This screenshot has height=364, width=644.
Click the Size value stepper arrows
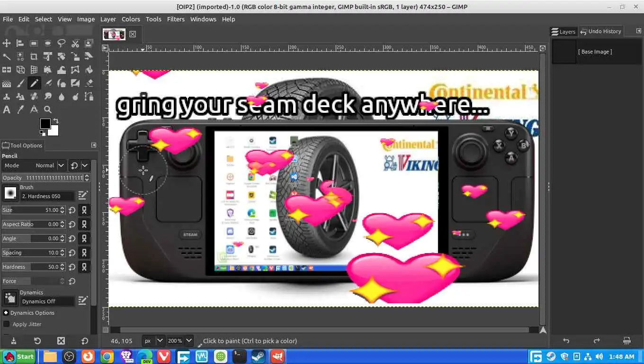[x=63, y=210]
